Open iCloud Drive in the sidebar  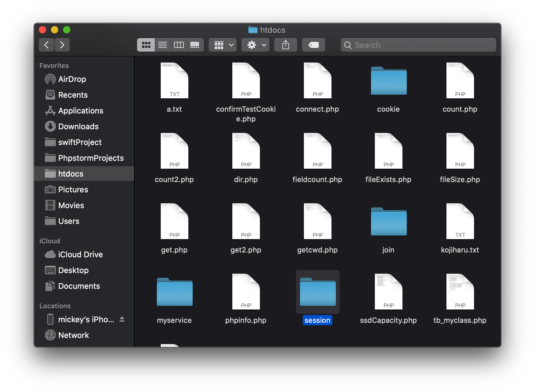(x=84, y=255)
